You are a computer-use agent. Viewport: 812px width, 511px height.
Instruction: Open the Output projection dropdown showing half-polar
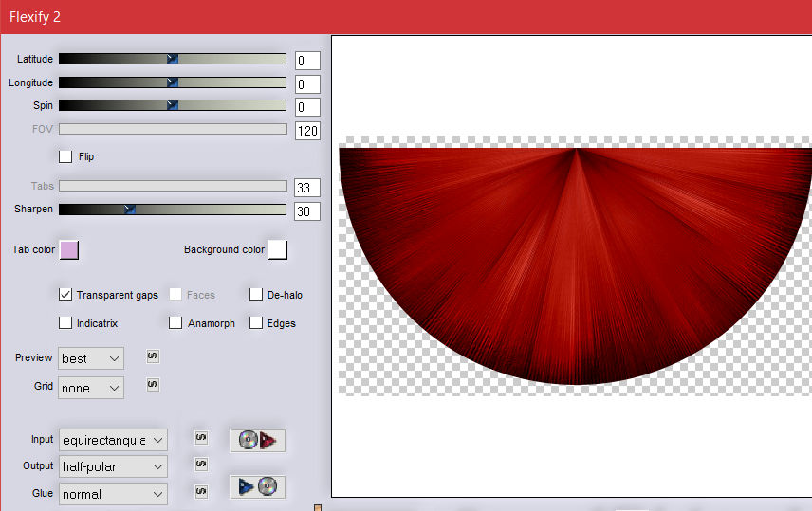[113, 466]
